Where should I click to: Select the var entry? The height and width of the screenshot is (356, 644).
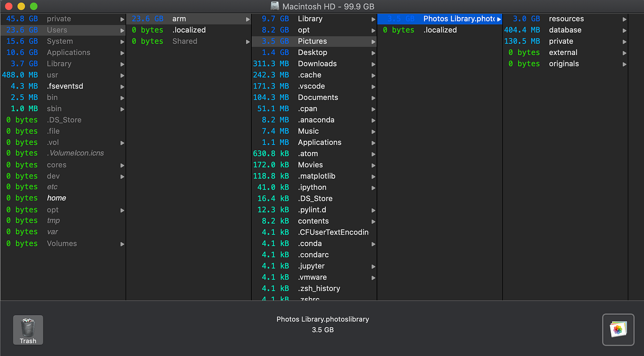63,232
